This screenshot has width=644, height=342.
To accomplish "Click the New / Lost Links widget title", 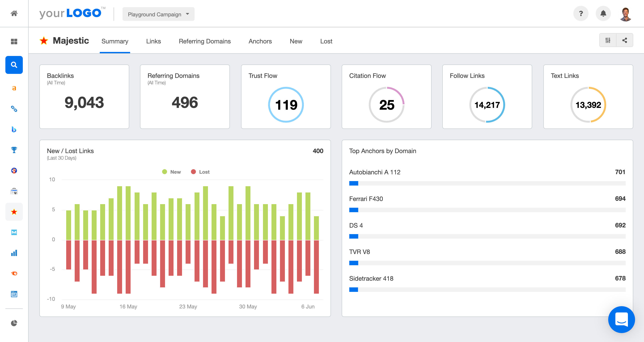I will tap(70, 151).
